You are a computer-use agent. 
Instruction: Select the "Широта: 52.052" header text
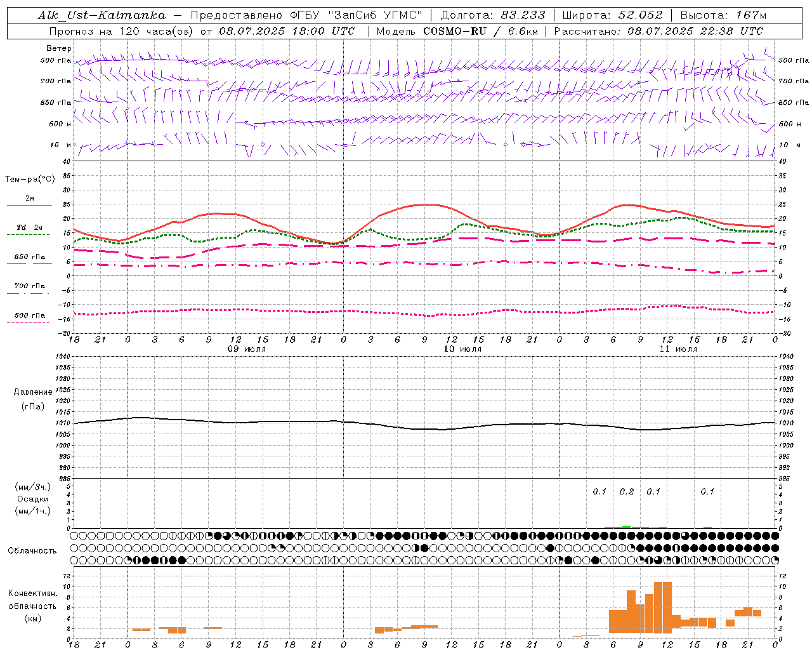(613, 15)
